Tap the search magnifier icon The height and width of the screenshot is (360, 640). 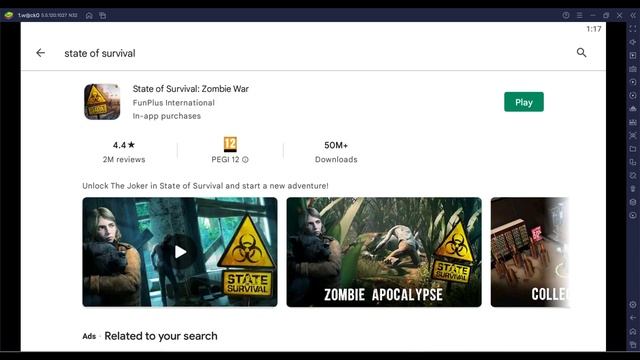click(581, 53)
